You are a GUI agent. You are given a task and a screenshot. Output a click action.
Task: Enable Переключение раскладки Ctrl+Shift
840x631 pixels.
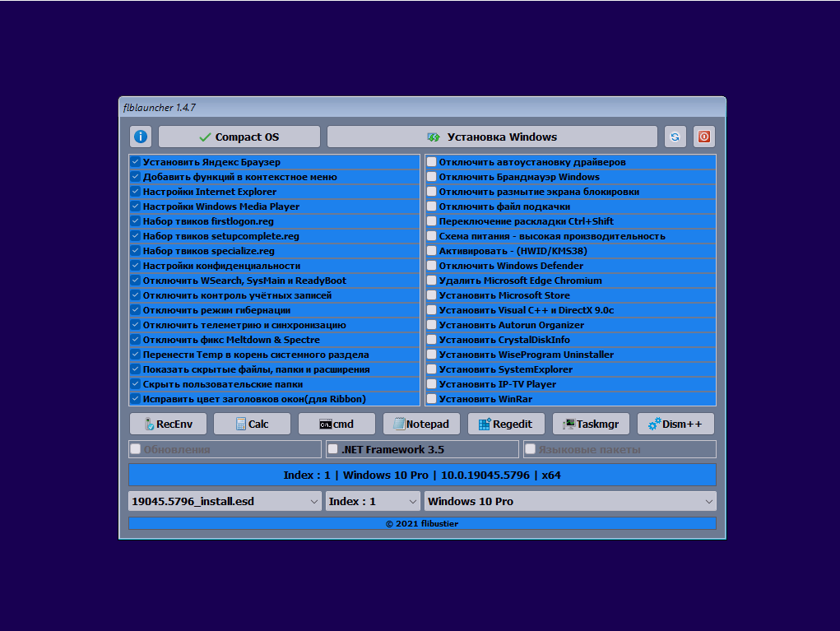pos(432,221)
